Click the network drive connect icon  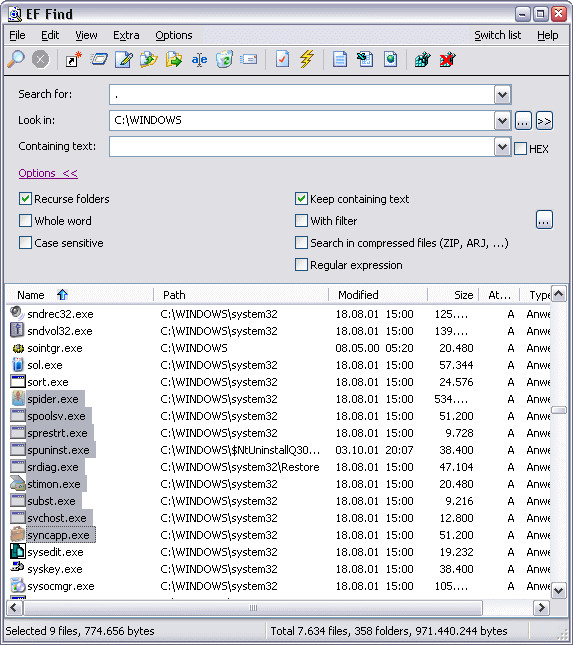422,60
